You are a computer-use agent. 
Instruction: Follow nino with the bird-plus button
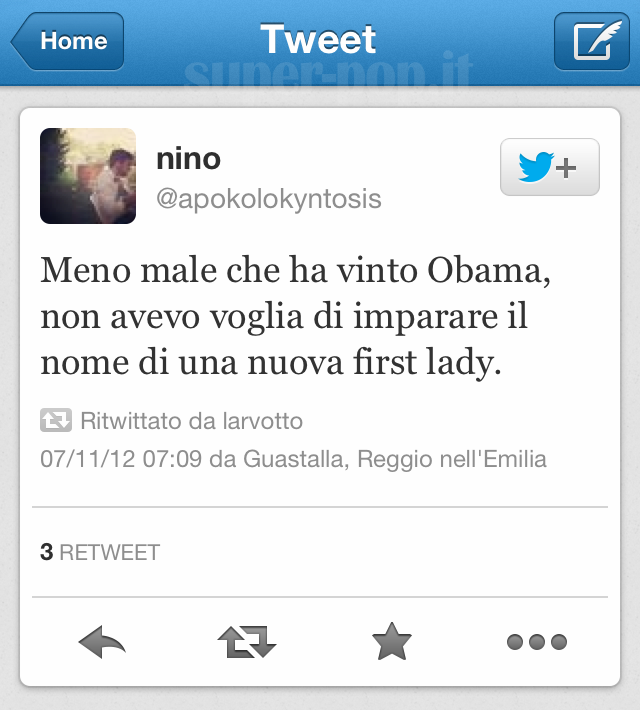tap(550, 167)
